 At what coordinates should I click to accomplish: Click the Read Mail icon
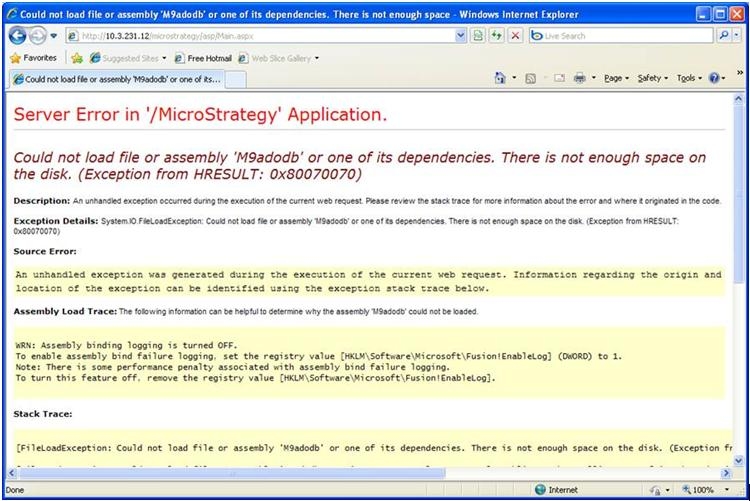point(560,78)
